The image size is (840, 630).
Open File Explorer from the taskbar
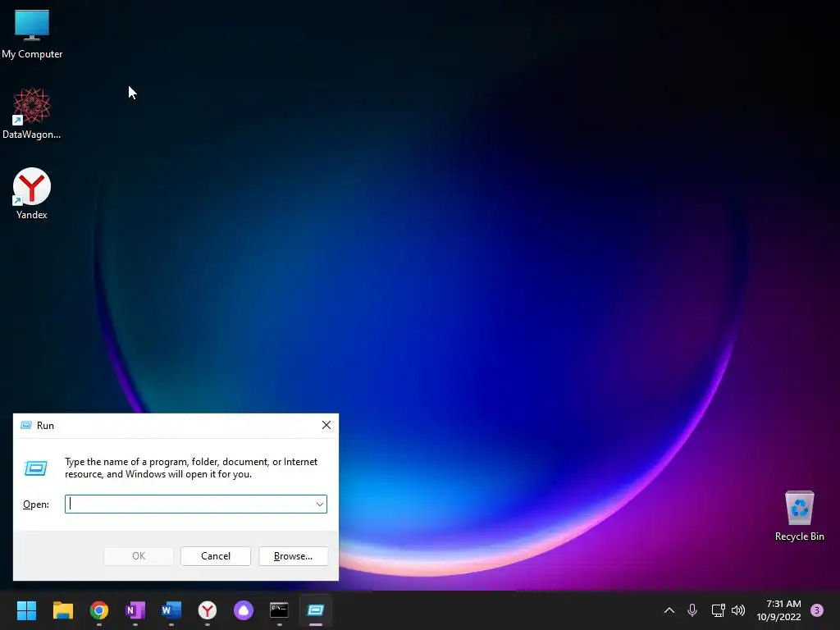click(62, 610)
